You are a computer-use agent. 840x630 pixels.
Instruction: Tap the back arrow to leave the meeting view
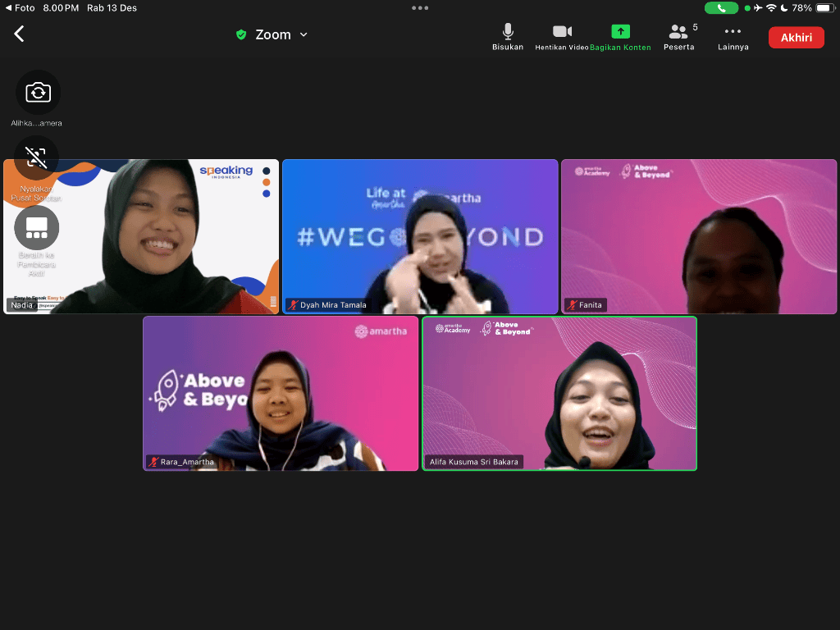pos(20,34)
